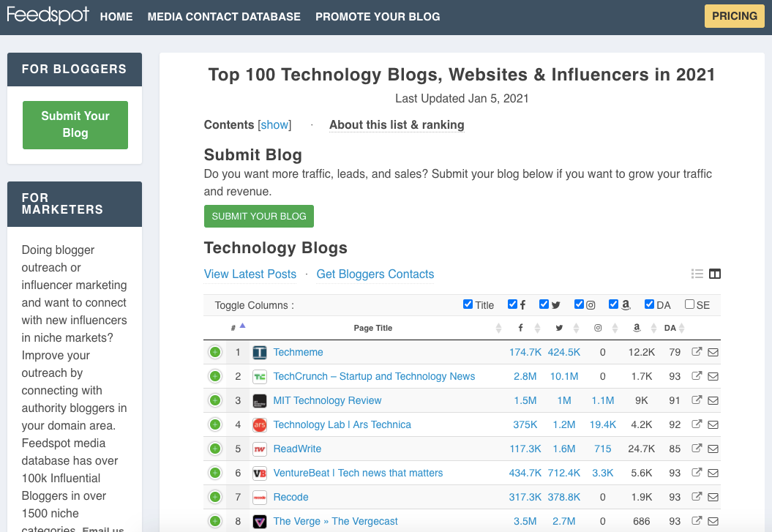Sort table by Instagram followers column

(598, 328)
